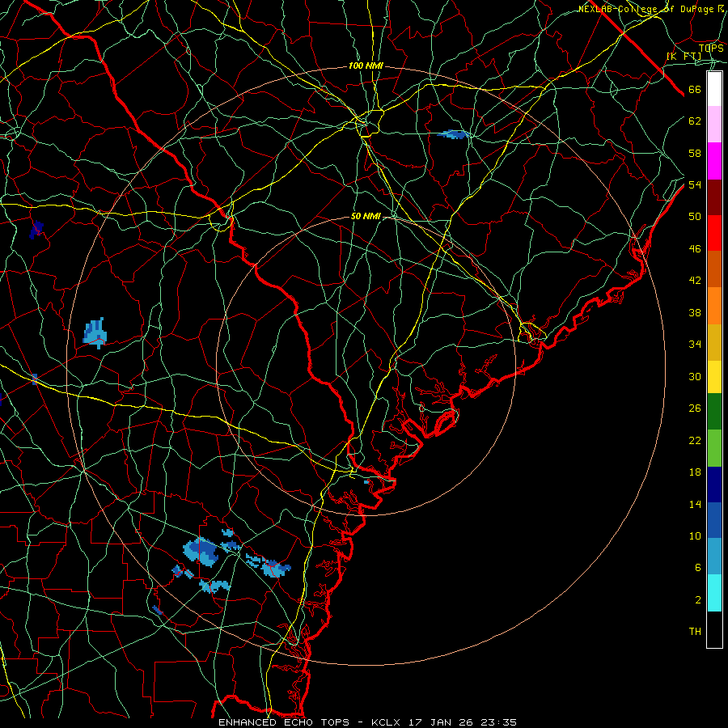Click the legend value '10'
The height and width of the screenshot is (728, 728).
(695, 536)
